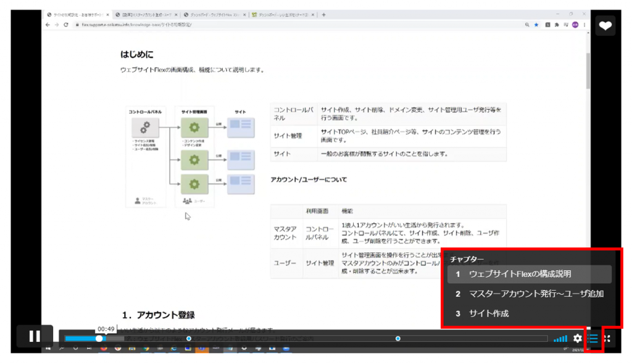Go back with browser back arrow
The height and width of the screenshot is (364, 632).
[x=48, y=25]
